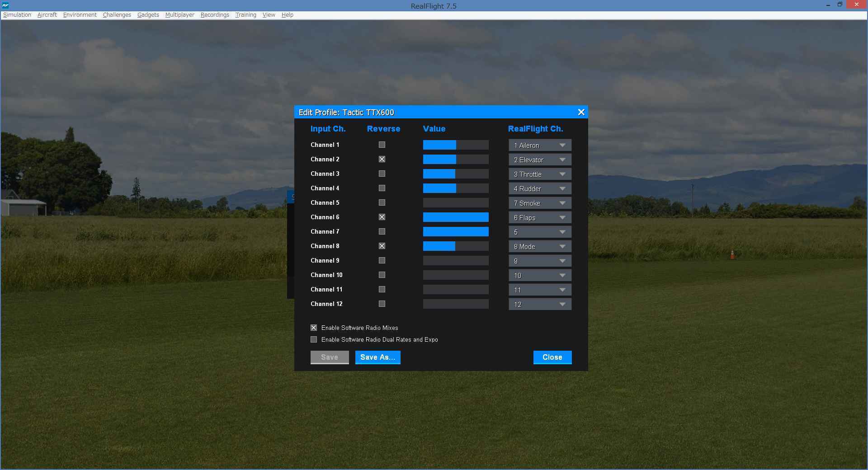The width and height of the screenshot is (868, 470).
Task: Enable Reverse for Channel 3
Action: (x=382, y=174)
